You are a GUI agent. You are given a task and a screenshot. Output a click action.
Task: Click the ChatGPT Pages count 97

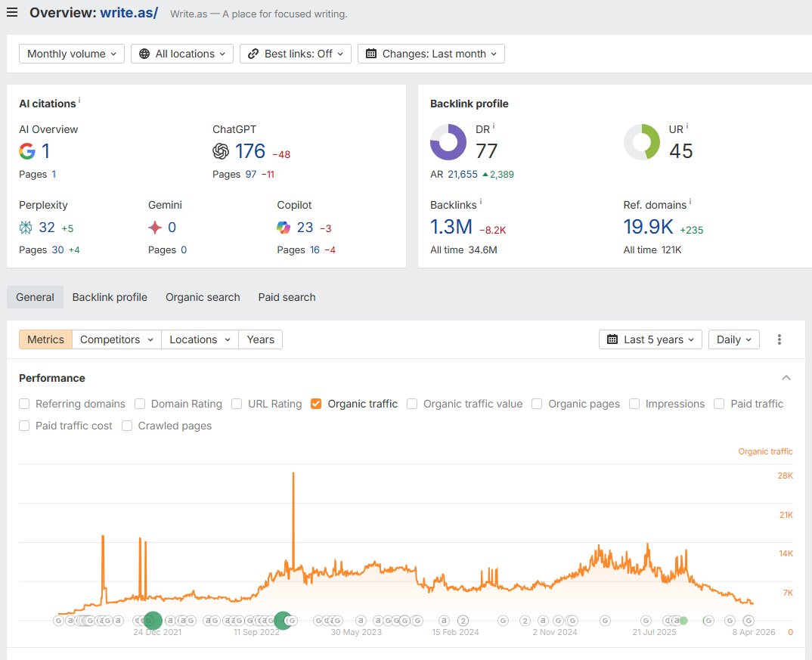tap(251, 175)
